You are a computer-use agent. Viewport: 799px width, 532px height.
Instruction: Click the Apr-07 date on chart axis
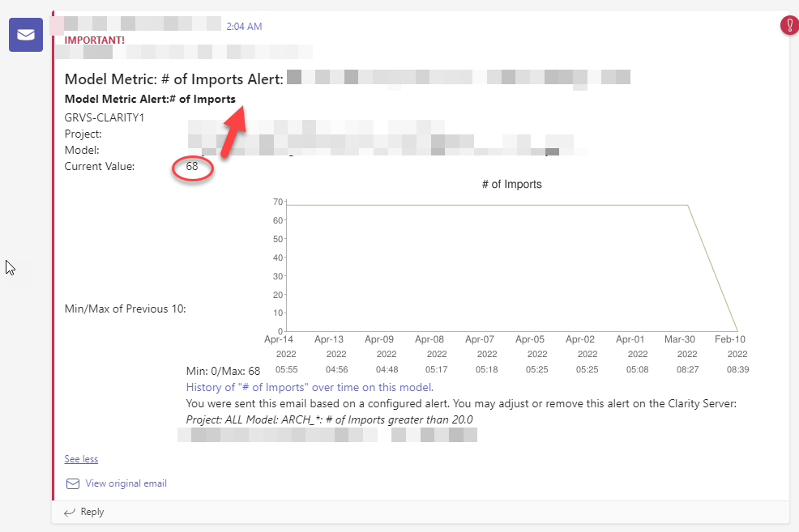click(x=486, y=340)
